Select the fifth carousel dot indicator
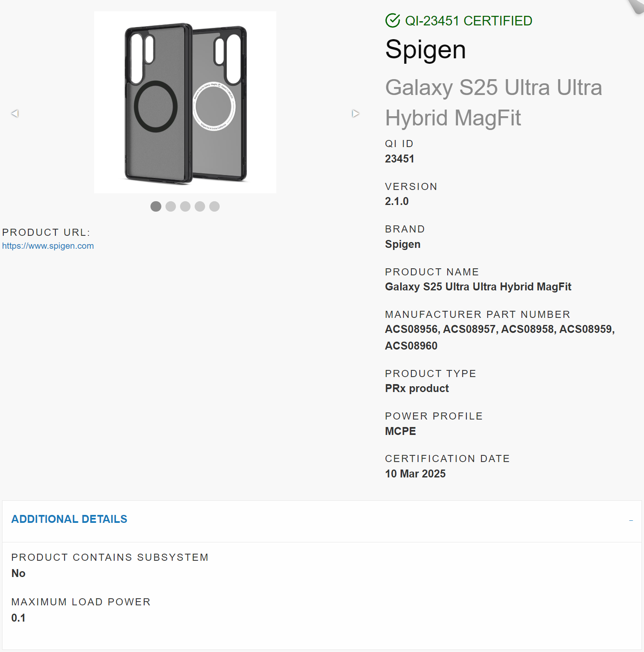 pyautogui.click(x=214, y=206)
